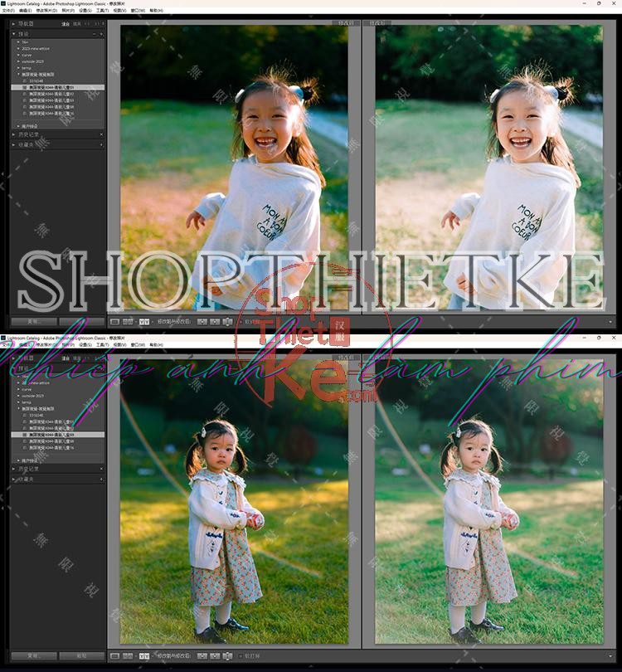Open 设置(S) menu in top Lightroom window
Viewport: 622px width, 672px height.
85,10
